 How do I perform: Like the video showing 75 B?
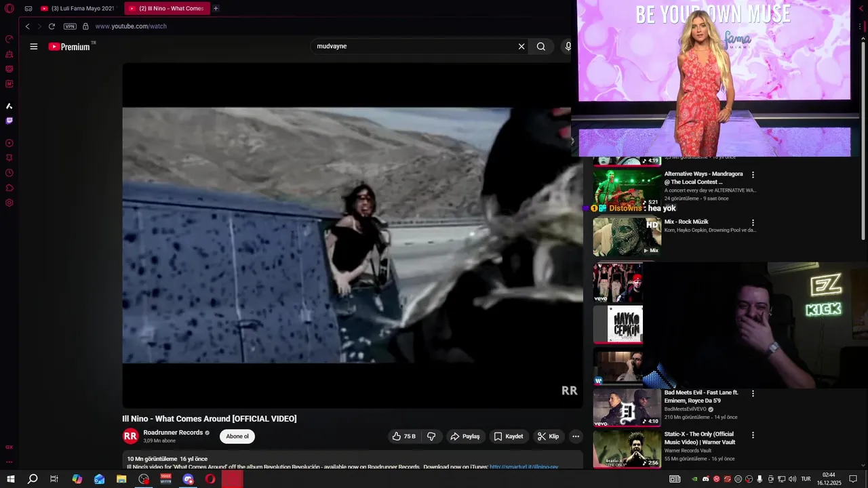click(x=404, y=436)
